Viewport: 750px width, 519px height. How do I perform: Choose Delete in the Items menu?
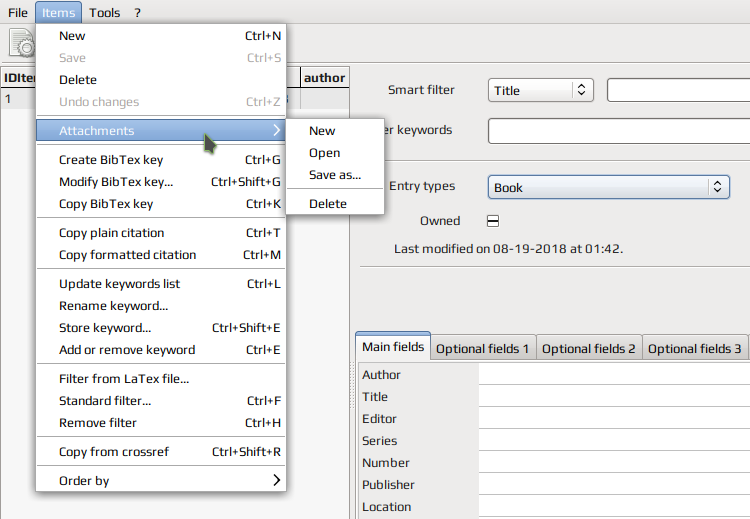(x=161, y=80)
